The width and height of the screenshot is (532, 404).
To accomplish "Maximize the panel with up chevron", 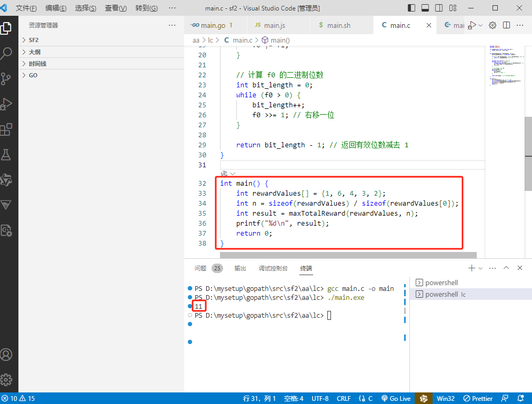I will [506, 268].
